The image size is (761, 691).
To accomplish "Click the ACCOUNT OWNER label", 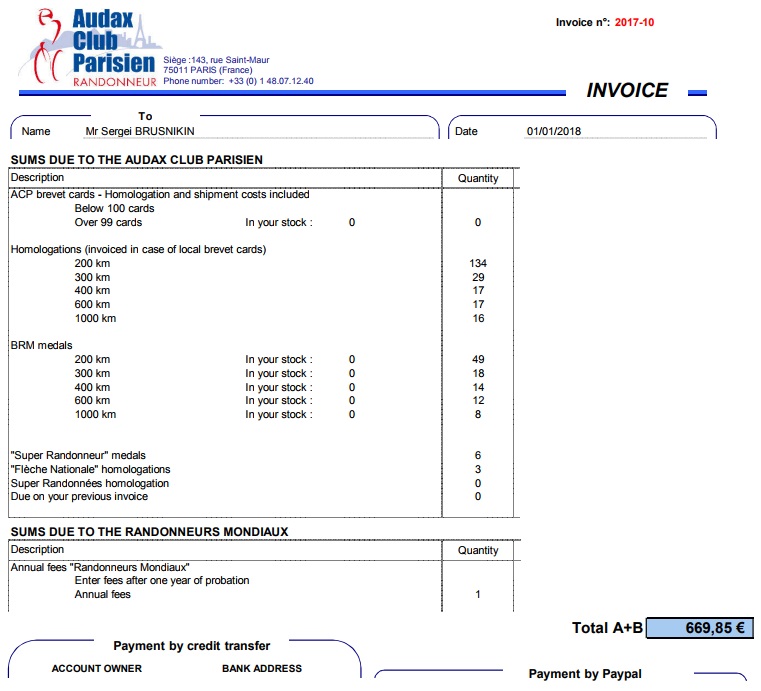I will tap(97, 669).
